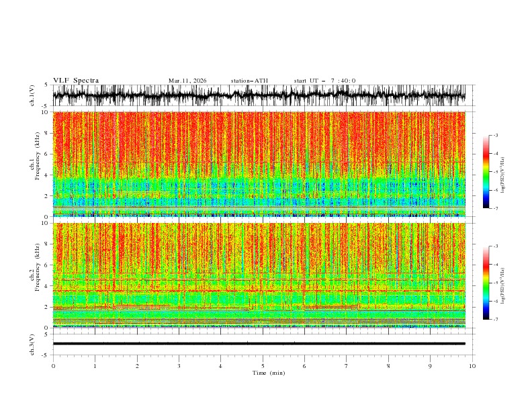Image resolution: width=532 pixels, height=411 pixels.
Task: Click the "VLF Spectra" plot title
Action: [x=76, y=81]
